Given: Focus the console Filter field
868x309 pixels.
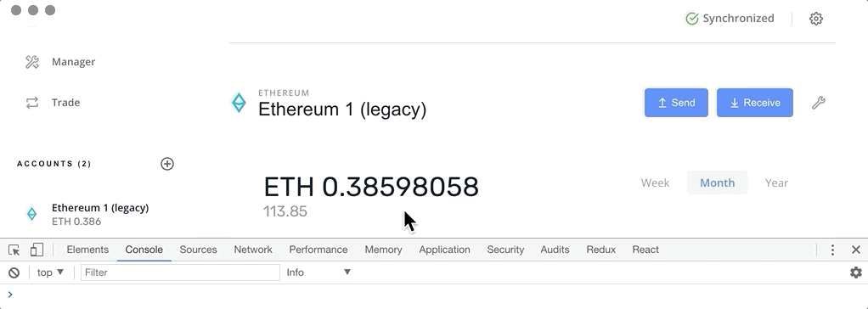Looking at the screenshot, I should 180,272.
